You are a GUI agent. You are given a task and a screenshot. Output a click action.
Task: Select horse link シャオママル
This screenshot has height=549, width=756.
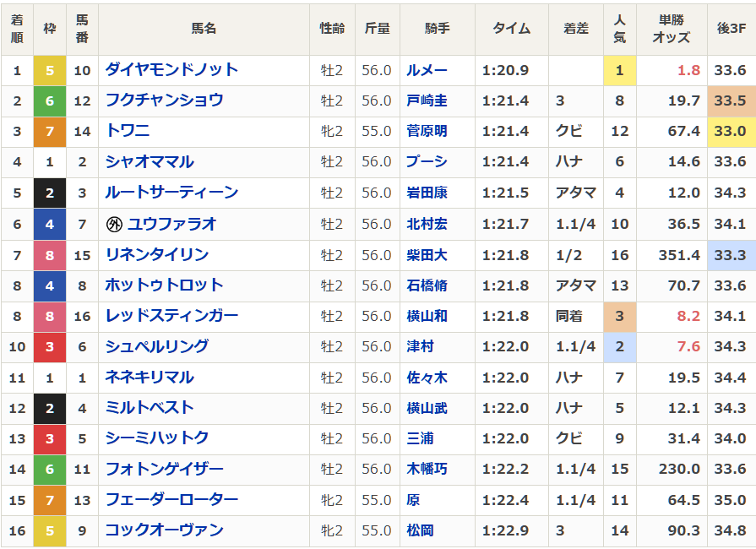point(150,162)
